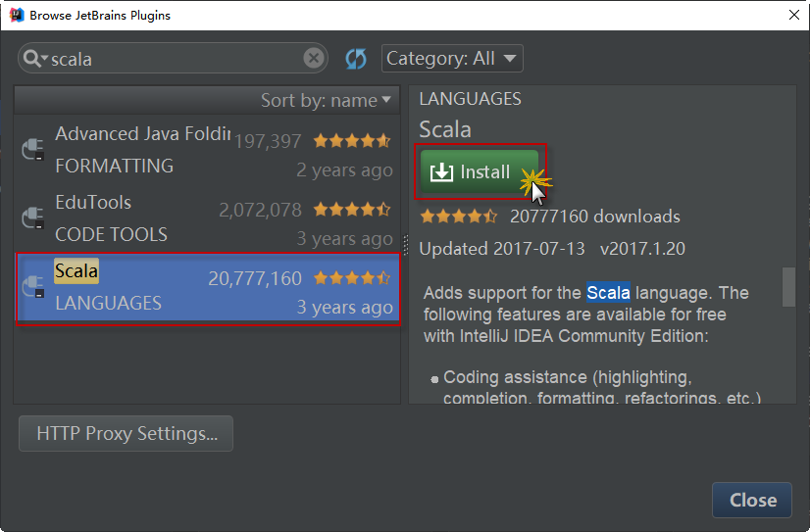Click the splitter handle between panels
Viewport: 810px width, 532px height.
[405, 243]
